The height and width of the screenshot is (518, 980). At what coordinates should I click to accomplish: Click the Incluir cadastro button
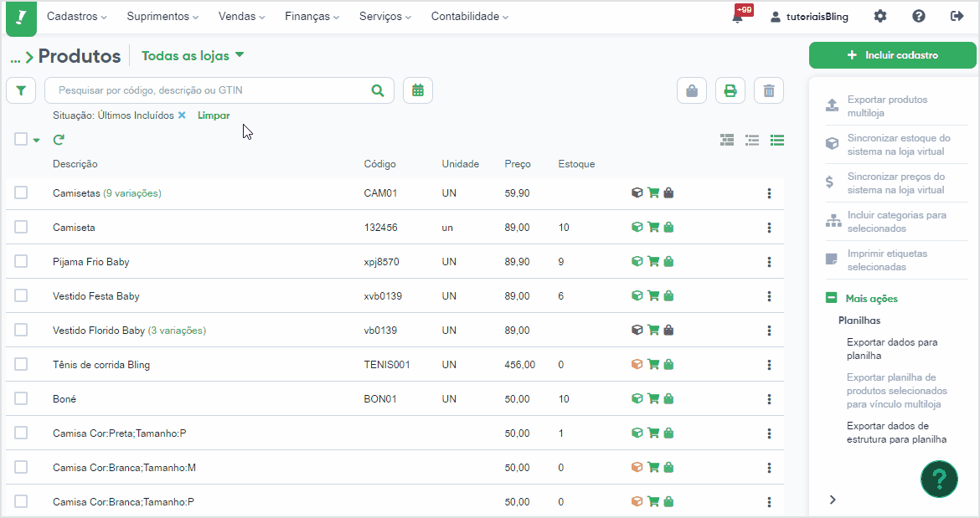point(893,55)
